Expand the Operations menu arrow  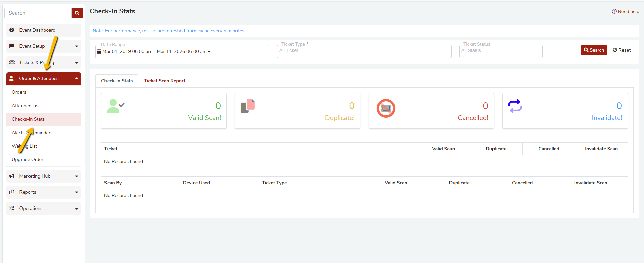click(77, 209)
